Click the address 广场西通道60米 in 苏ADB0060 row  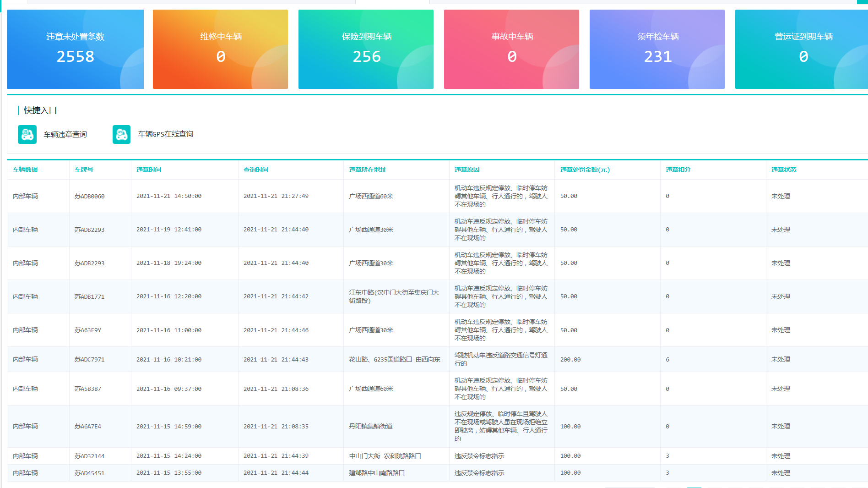point(371,196)
